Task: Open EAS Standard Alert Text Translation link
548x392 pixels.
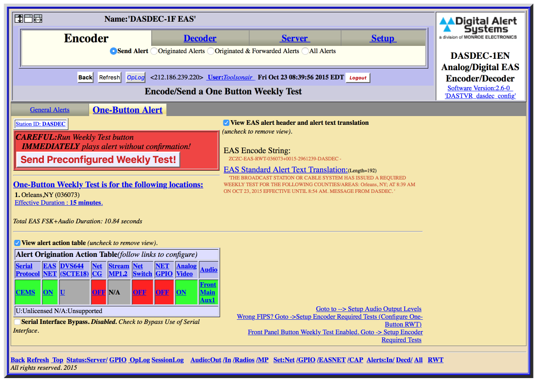Action: [286, 170]
